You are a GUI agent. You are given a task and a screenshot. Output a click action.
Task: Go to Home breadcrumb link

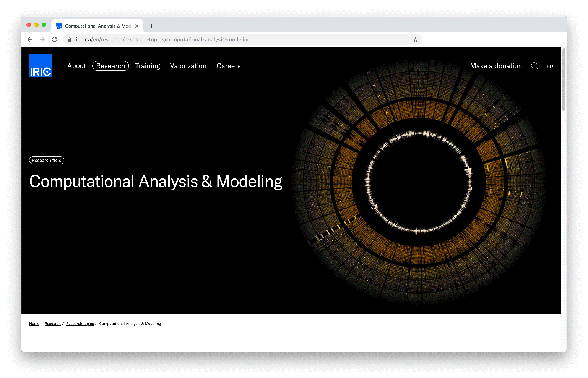(34, 324)
